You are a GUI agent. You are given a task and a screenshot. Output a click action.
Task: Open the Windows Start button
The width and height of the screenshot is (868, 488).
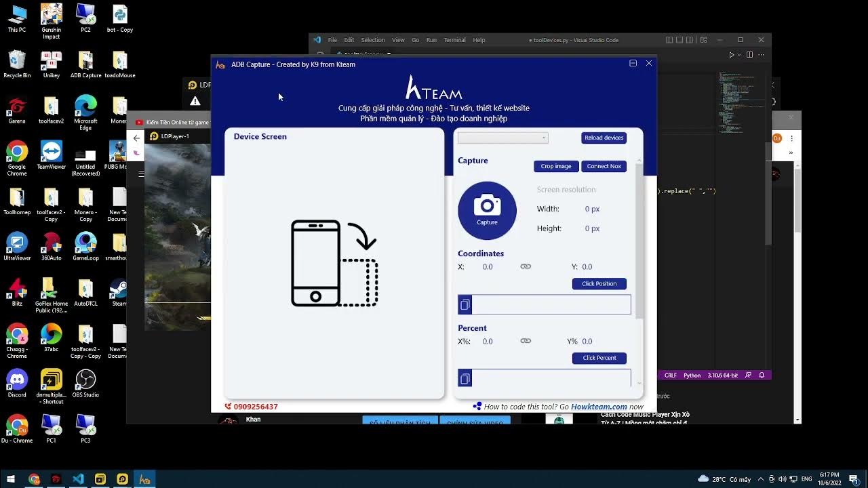point(11,479)
